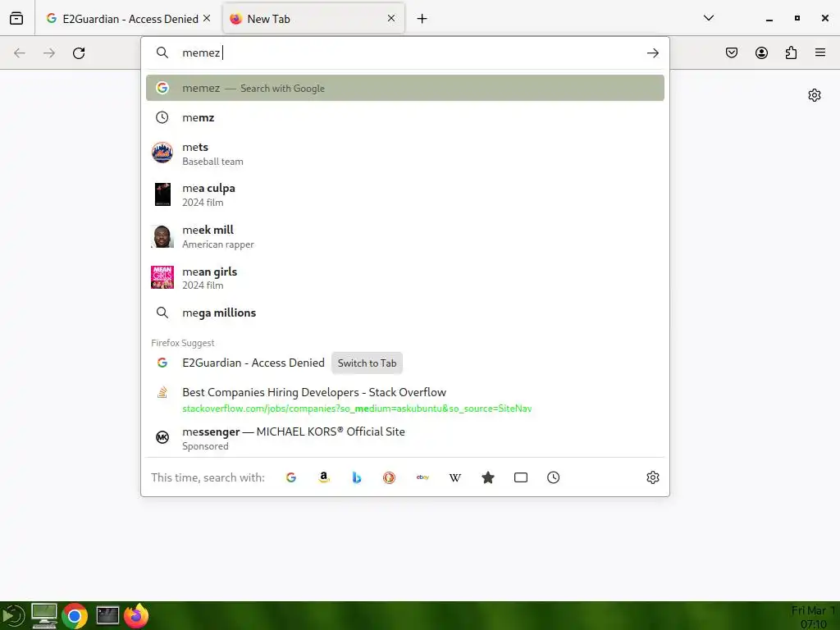Click the mean girls poster thumbnail
This screenshot has height=630, width=840.
coord(162,277)
